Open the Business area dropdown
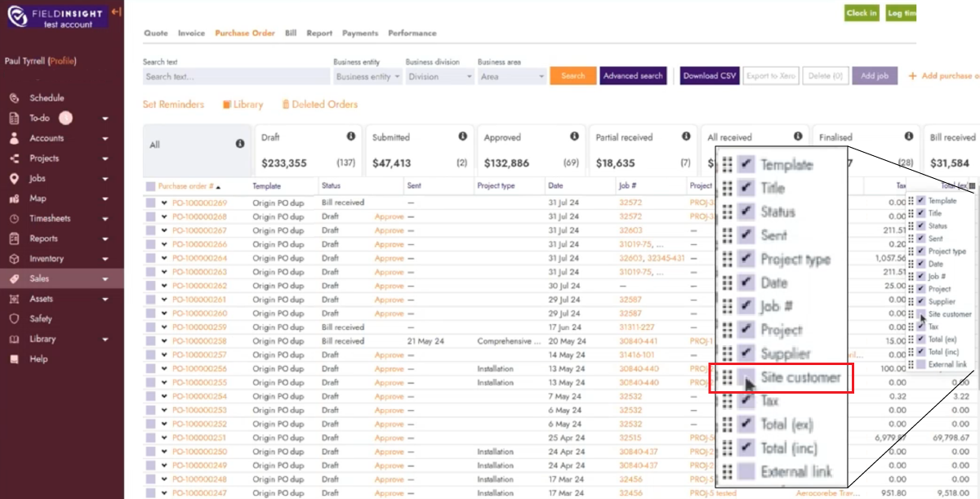The width and height of the screenshot is (980, 499). 511,77
